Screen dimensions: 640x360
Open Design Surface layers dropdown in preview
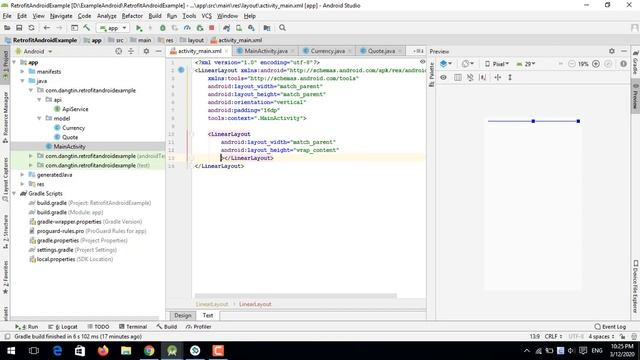(446, 64)
